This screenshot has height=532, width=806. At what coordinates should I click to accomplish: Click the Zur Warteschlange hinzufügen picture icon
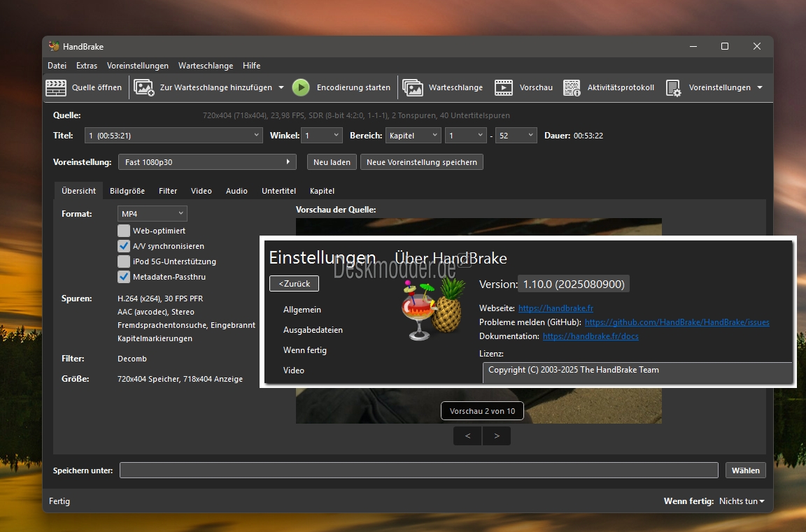point(144,87)
